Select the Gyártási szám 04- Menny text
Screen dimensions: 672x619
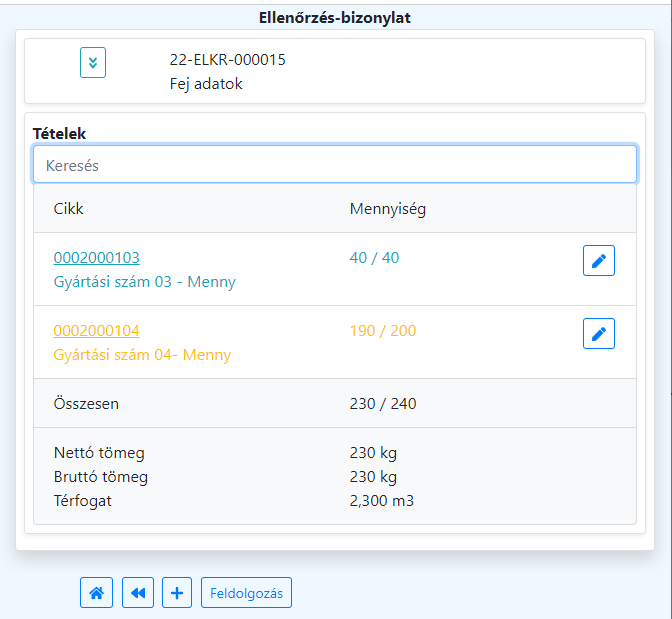click(x=142, y=355)
